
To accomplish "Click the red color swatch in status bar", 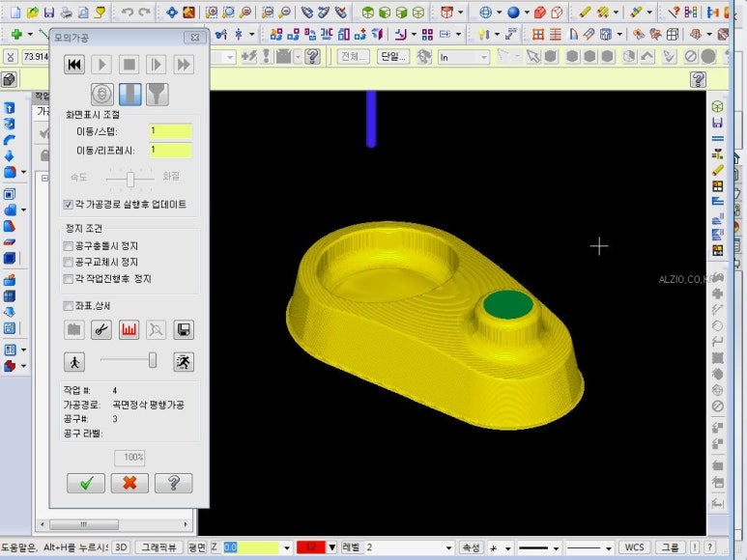I will 311,547.
